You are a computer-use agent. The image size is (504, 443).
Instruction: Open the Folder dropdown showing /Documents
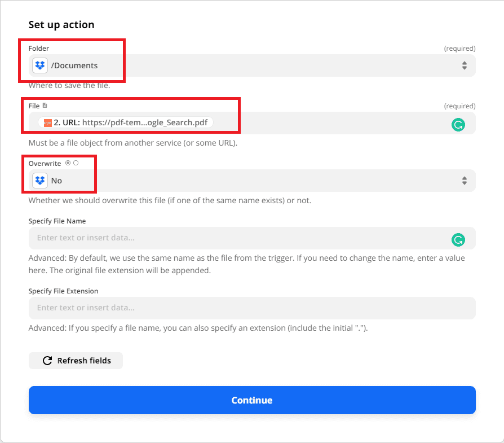[252, 65]
